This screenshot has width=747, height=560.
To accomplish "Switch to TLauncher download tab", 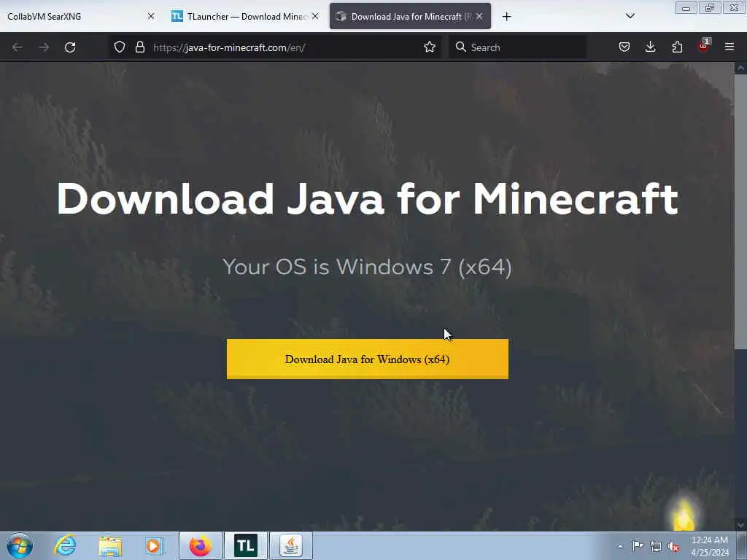I will 245,16.
